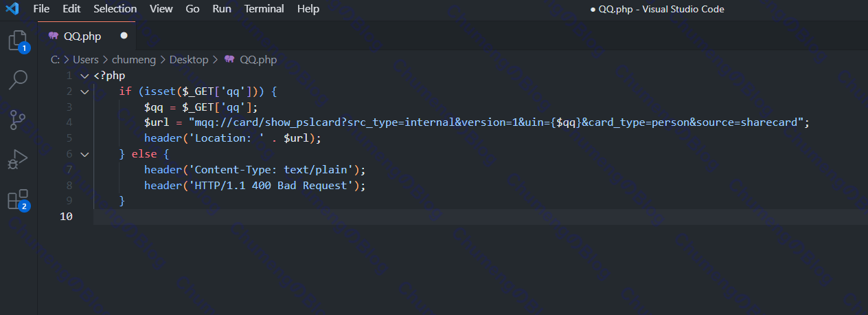Click the 'Location: ' string on line 5
This screenshot has height=315, width=868.
(x=226, y=138)
